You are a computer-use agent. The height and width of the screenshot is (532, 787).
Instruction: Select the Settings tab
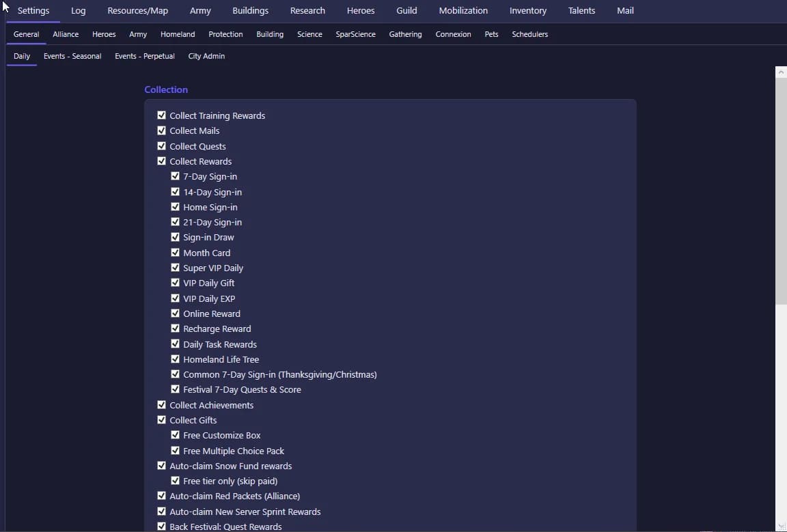coord(33,10)
